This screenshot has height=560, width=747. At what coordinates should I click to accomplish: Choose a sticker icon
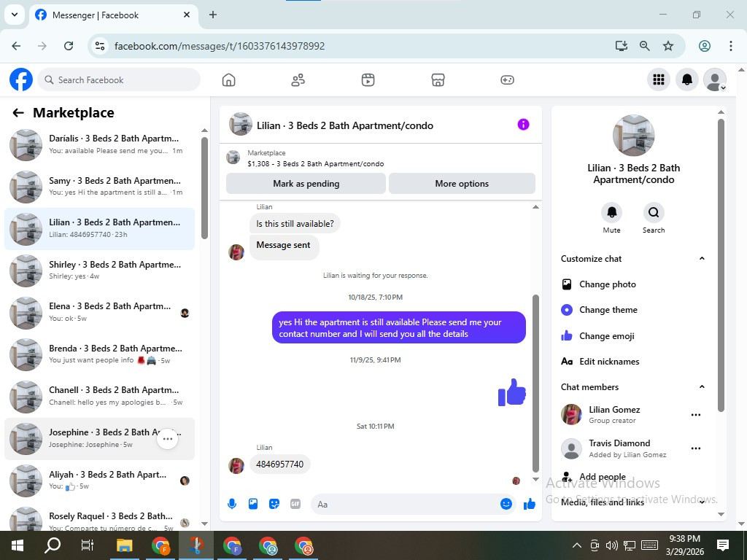(274, 504)
